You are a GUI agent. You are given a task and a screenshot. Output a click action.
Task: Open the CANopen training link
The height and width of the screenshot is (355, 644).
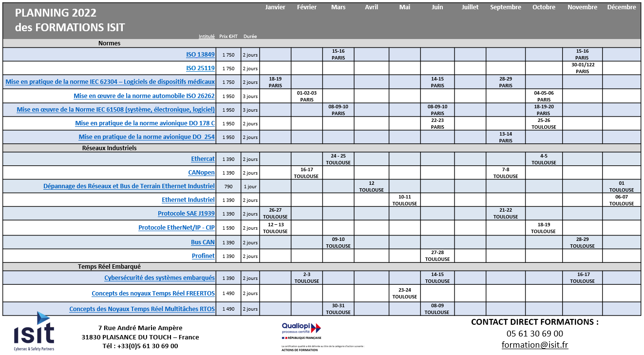pos(201,173)
